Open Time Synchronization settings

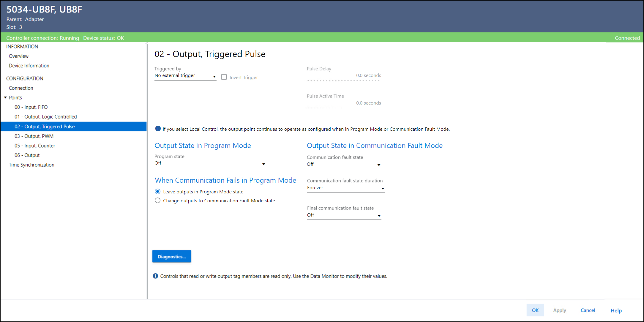click(31, 165)
